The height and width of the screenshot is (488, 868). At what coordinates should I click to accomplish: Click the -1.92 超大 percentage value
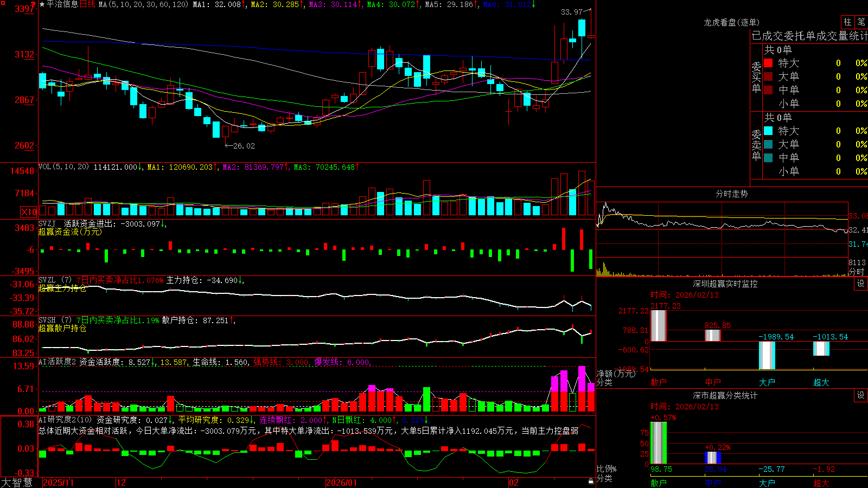point(824,469)
